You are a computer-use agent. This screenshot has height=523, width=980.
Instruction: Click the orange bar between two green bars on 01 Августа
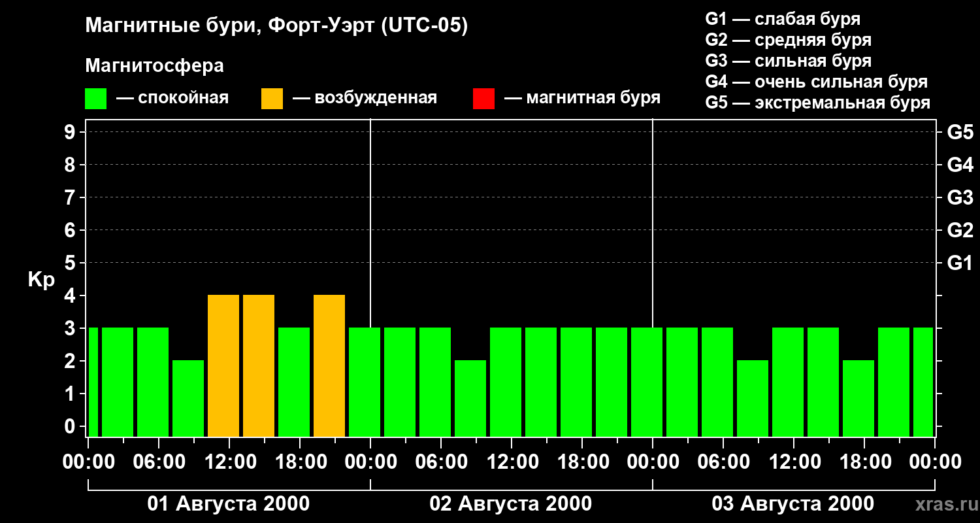329,366
